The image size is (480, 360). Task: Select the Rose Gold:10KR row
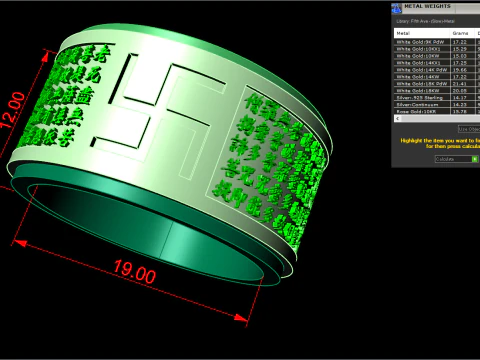437,111
